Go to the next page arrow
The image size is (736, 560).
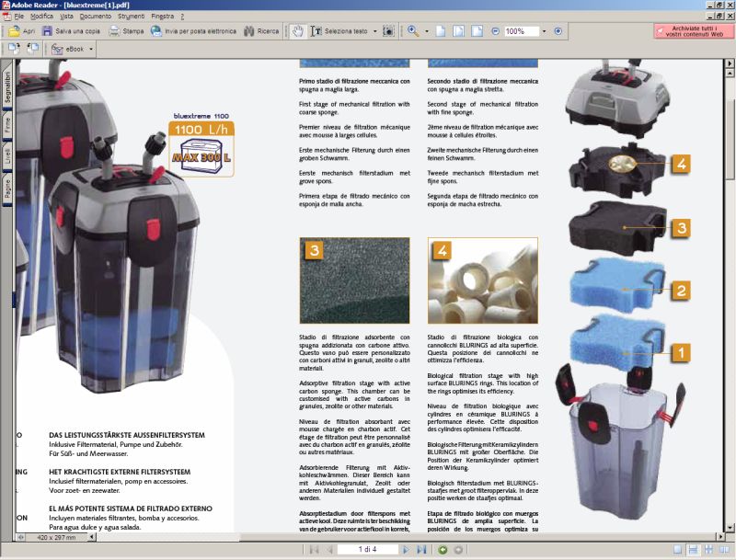(406, 549)
